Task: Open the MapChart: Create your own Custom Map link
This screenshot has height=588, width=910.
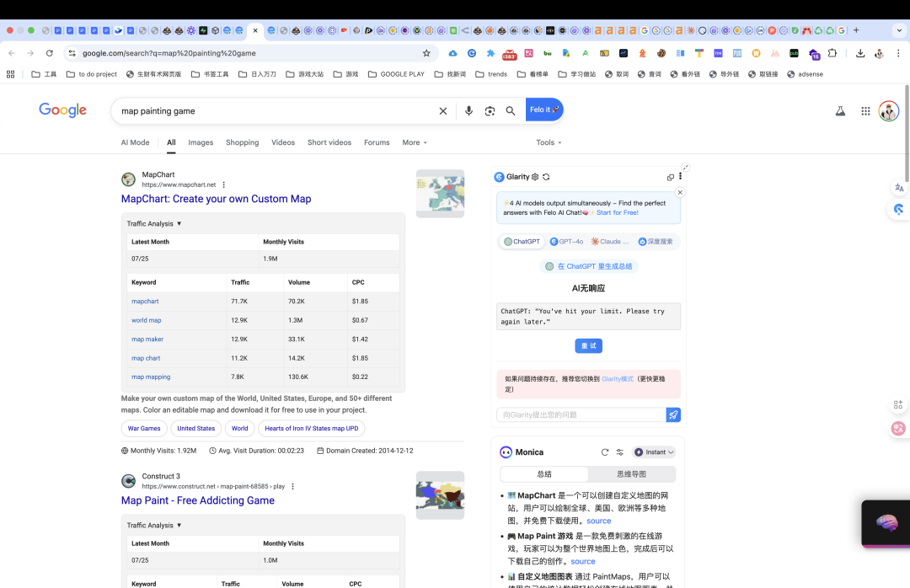Action: pyautogui.click(x=216, y=199)
